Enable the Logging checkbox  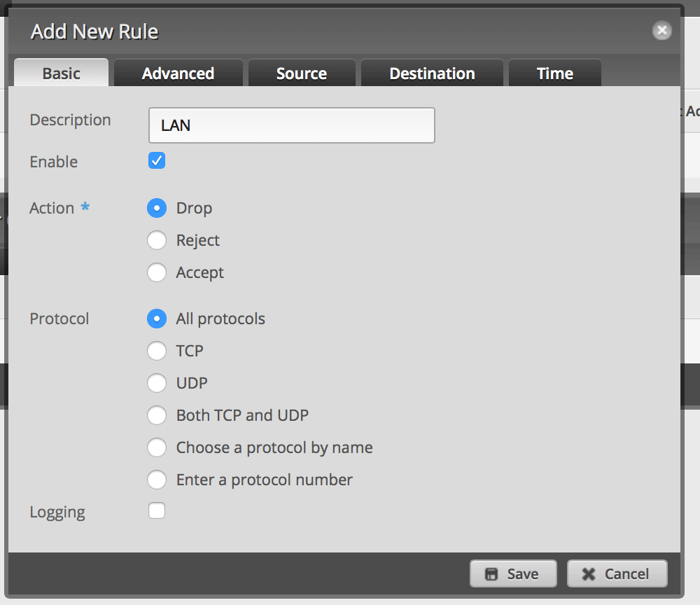point(157,510)
